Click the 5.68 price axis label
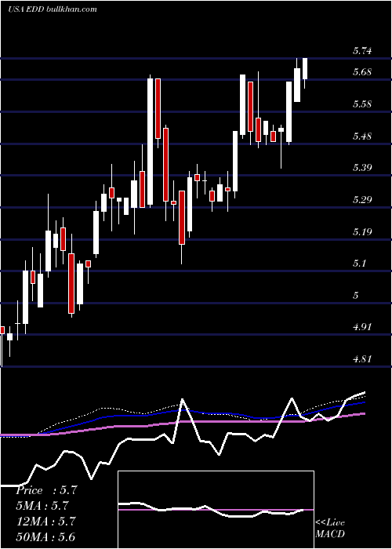 click(x=362, y=72)
